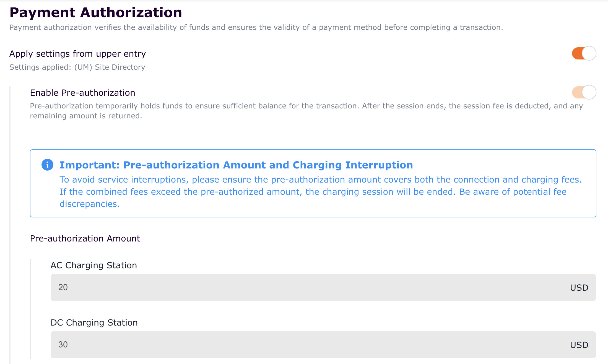Click the AC Charging Station amount field
Screen dimensions: 608x364
[304, 287]
